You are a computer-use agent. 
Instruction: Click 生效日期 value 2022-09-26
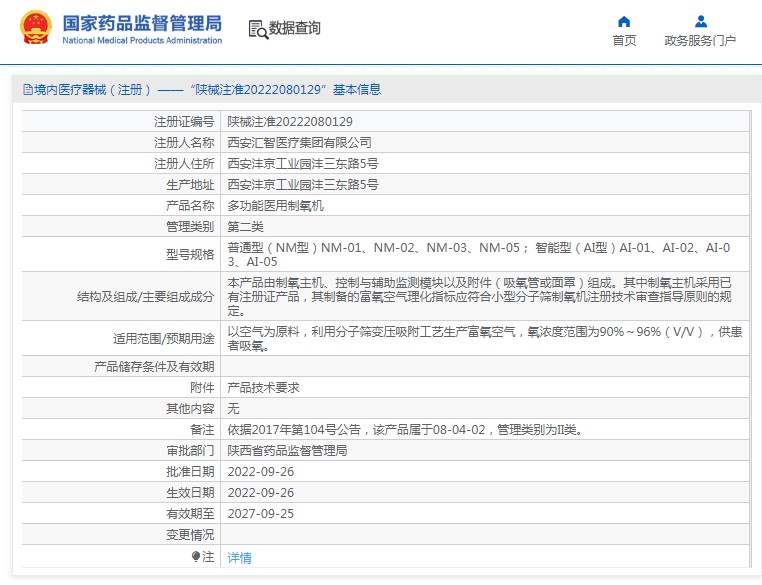pyautogui.click(x=260, y=492)
